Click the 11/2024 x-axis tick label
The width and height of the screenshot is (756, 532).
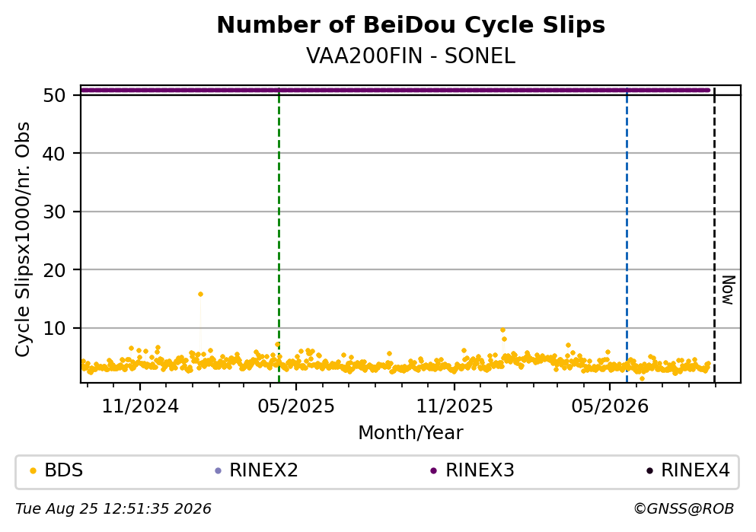[x=140, y=406]
